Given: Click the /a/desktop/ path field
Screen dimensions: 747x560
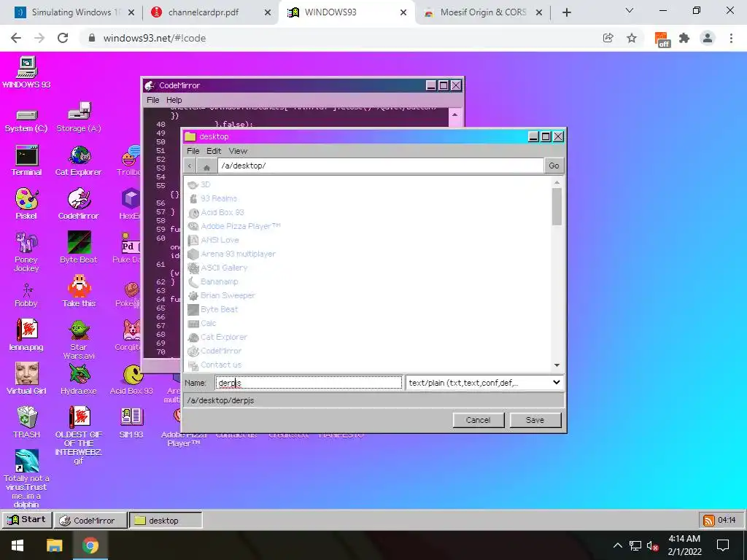Looking at the screenshot, I should click(380, 166).
